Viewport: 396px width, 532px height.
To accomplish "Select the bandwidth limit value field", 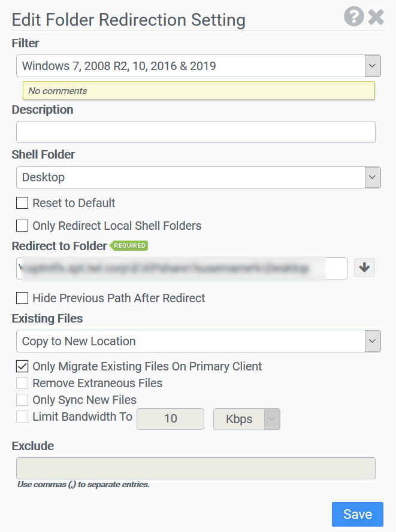I will click(171, 419).
